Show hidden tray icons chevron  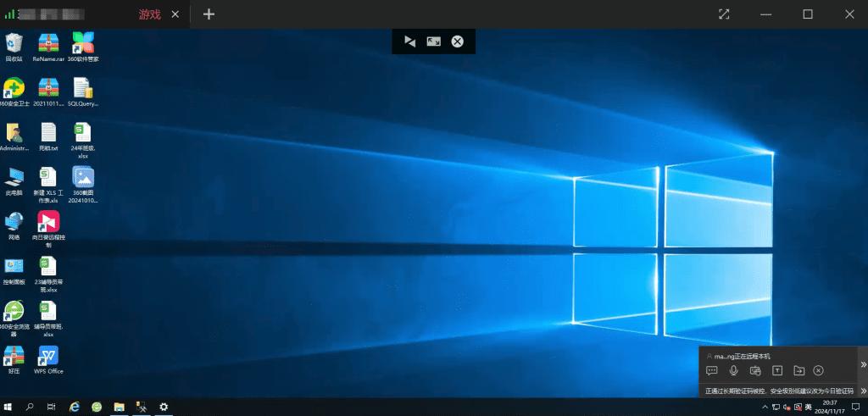(x=765, y=408)
